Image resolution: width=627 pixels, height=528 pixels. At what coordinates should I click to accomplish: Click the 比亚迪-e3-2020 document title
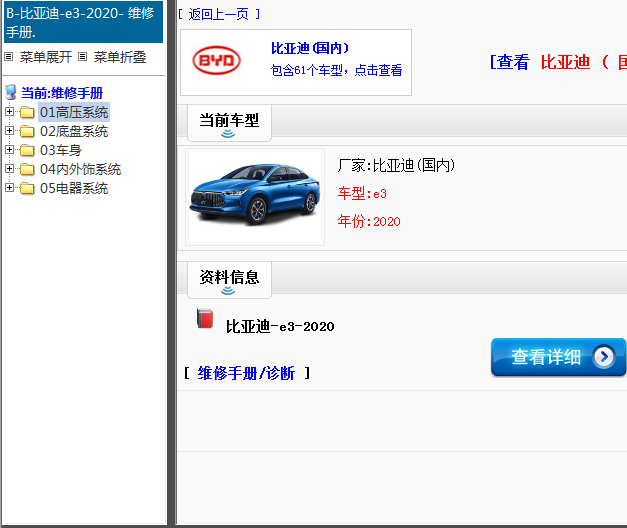(x=280, y=326)
